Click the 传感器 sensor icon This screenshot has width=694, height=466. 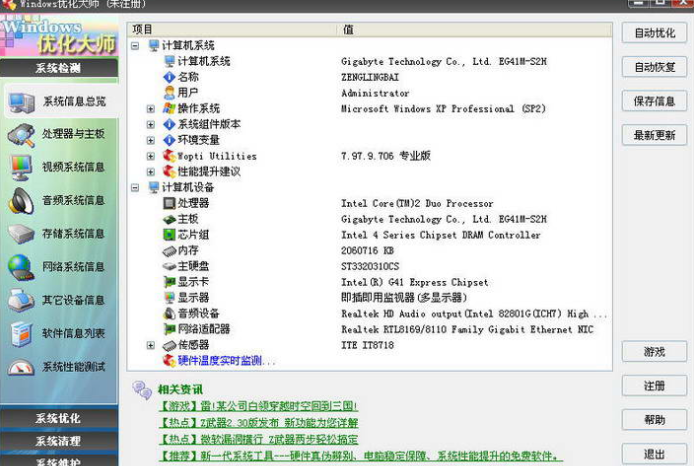pyautogui.click(x=169, y=345)
